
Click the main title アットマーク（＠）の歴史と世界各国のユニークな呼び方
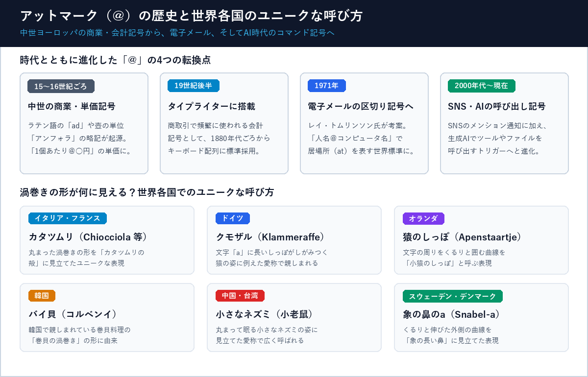pyautogui.click(x=192, y=16)
